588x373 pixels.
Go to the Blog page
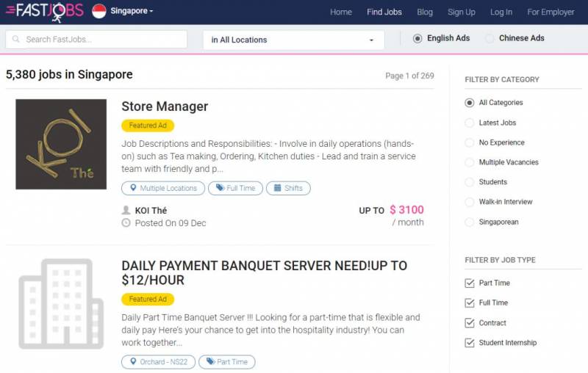(425, 12)
